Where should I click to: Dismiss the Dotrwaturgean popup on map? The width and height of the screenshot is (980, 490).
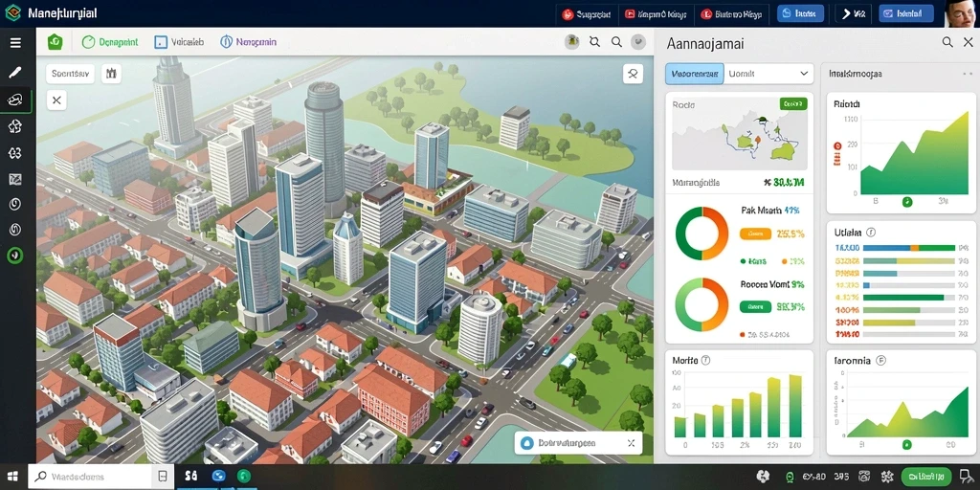tap(631, 443)
